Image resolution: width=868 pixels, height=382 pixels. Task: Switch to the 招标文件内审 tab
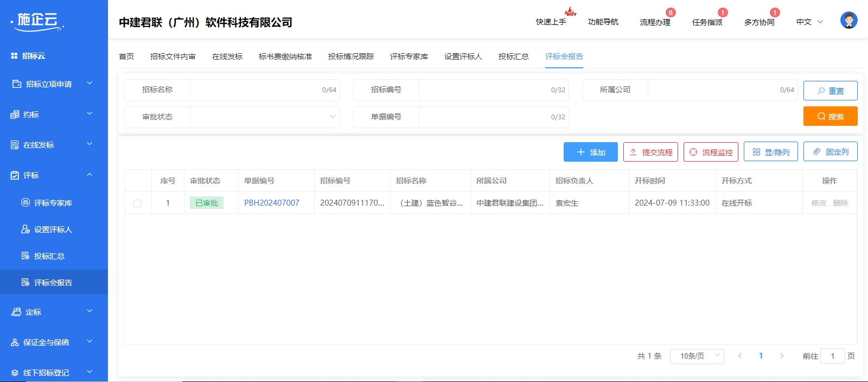(173, 56)
